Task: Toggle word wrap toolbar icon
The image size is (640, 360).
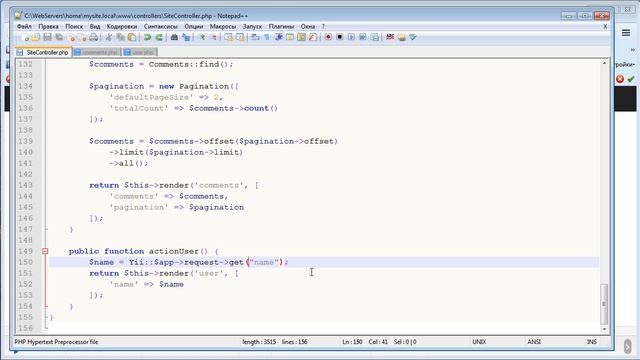Action: tap(256, 38)
